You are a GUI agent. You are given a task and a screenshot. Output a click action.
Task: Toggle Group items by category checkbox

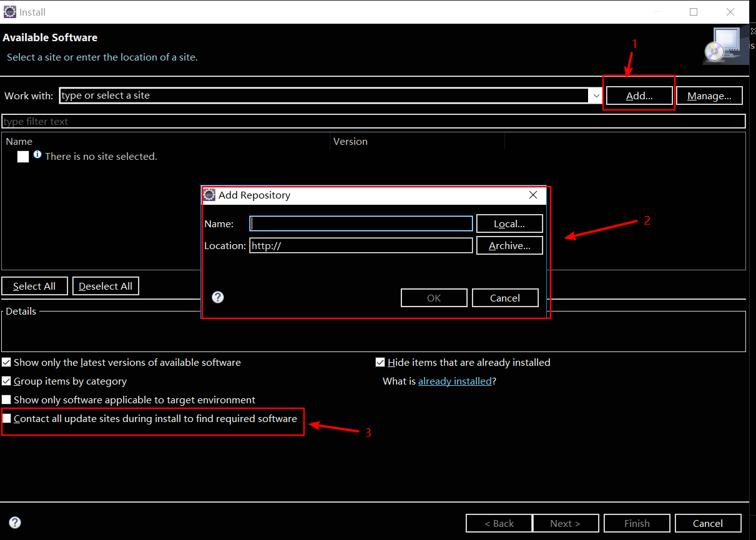pyautogui.click(x=6, y=381)
